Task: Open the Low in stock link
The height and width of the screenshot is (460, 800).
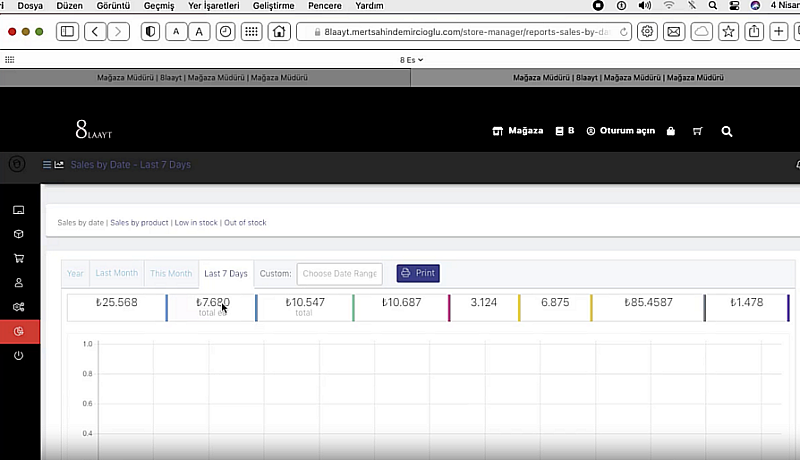Action: tap(196, 222)
